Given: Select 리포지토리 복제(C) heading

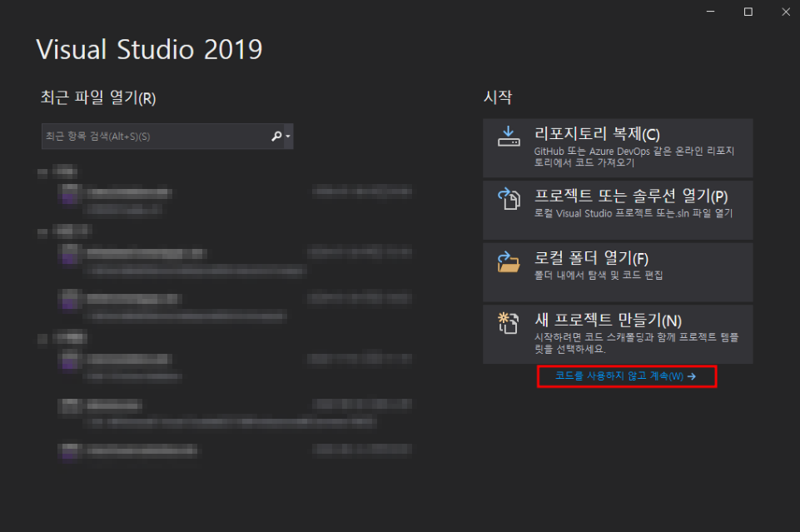Looking at the screenshot, I should pos(597,134).
